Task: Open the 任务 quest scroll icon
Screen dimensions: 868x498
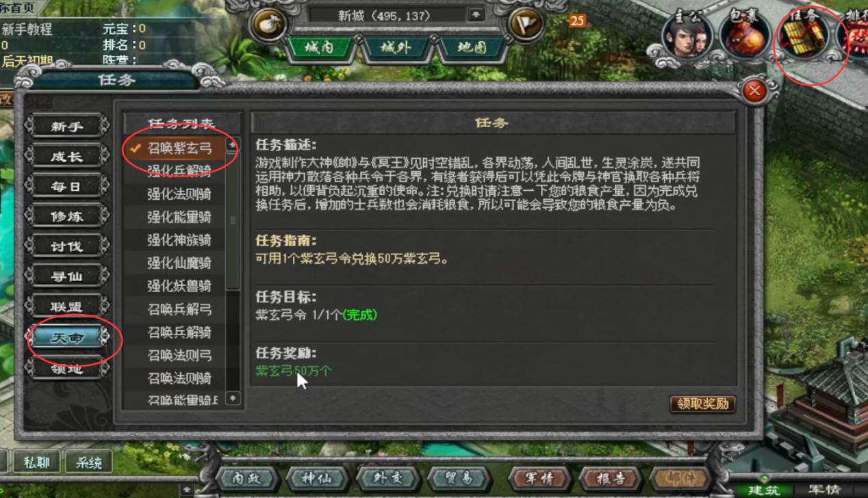Action: click(x=805, y=36)
